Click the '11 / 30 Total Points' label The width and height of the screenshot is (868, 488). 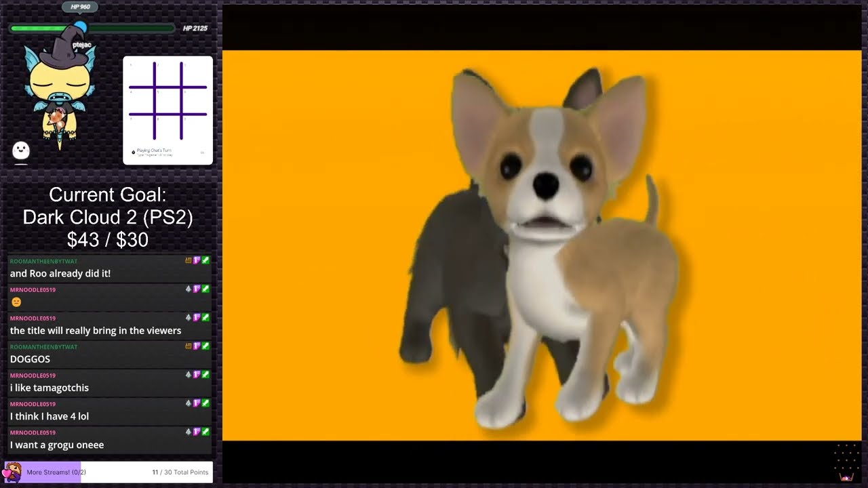click(x=180, y=472)
